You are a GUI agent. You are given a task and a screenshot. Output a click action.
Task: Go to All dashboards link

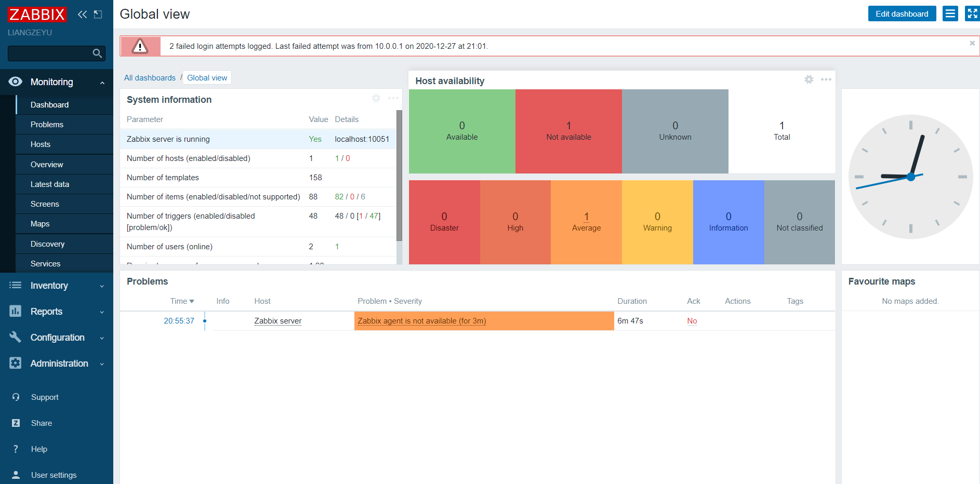[150, 78]
